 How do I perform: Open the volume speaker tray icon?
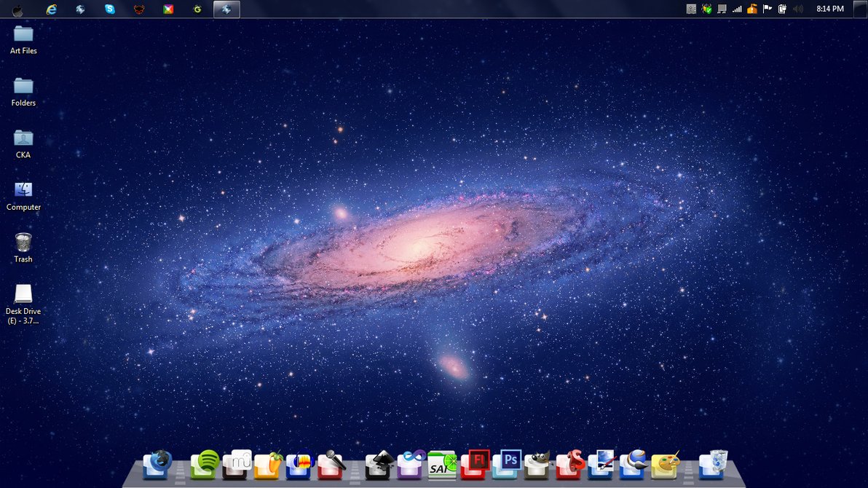(797, 9)
